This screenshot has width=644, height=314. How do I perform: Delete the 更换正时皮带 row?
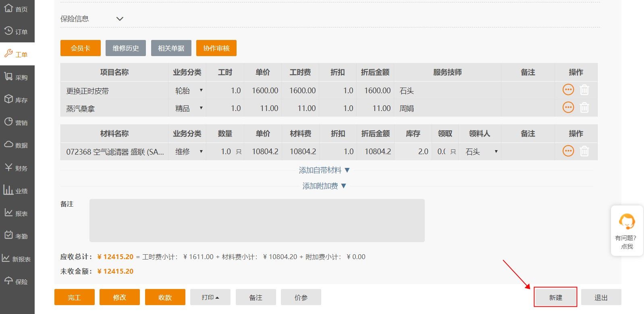coord(584,90)
